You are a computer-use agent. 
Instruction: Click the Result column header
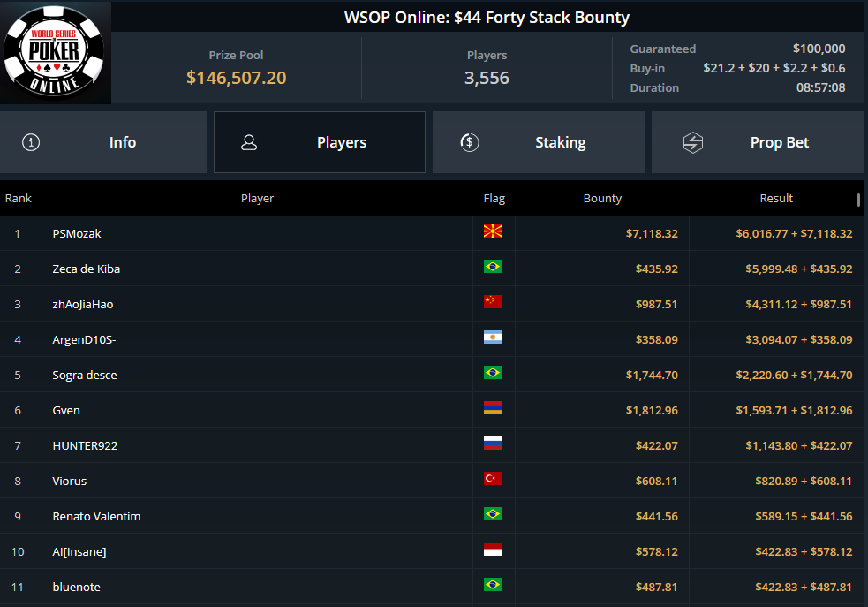pyautogui.click(x=776, y=198)
